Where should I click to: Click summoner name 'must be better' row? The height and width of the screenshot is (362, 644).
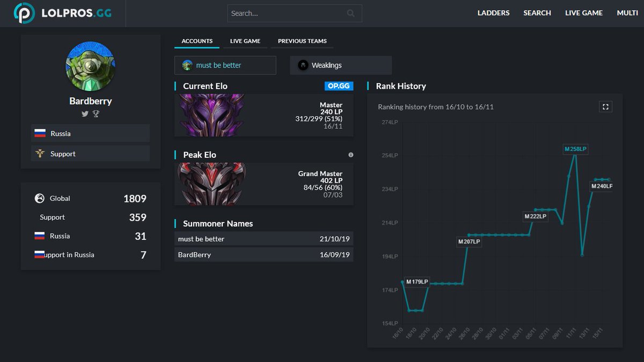tap(264, 238)
